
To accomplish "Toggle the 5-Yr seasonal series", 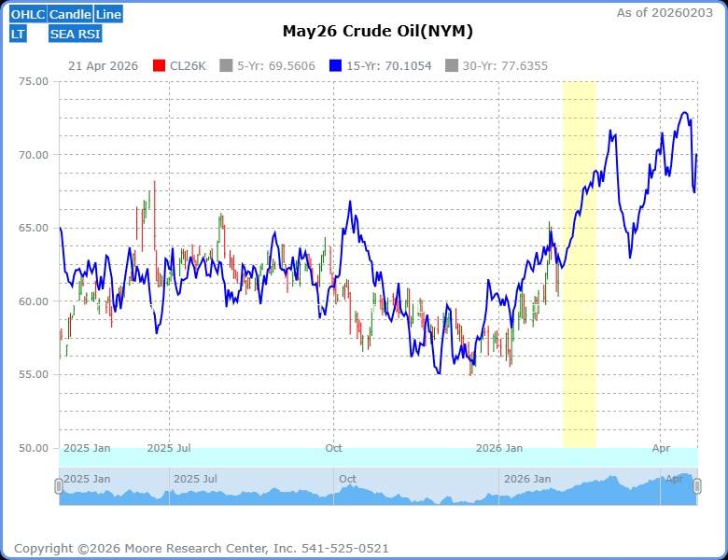I will [x=268, y=66].
